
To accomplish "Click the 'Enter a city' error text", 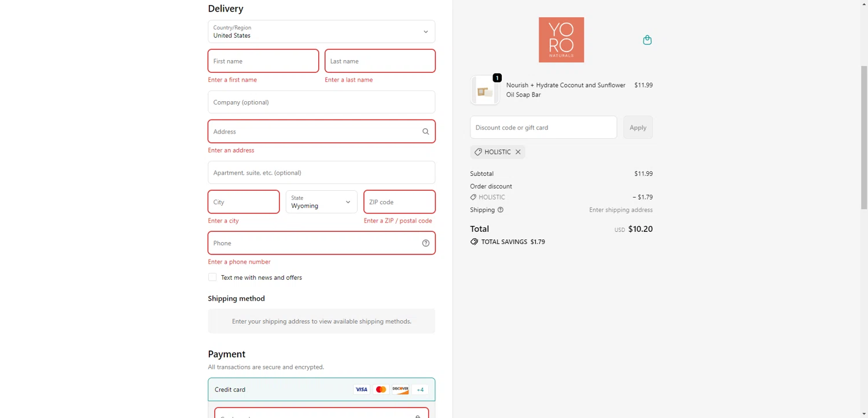I will [x=223, y=221].
